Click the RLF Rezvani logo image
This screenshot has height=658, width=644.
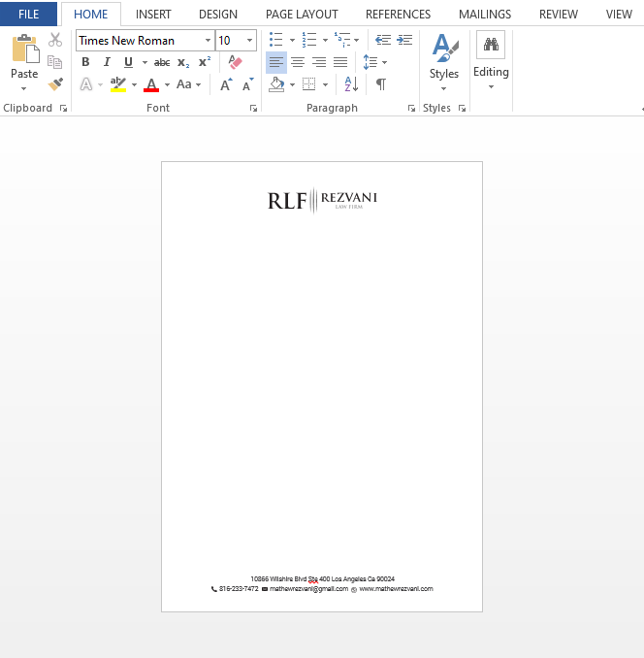[x=322, y=200]
